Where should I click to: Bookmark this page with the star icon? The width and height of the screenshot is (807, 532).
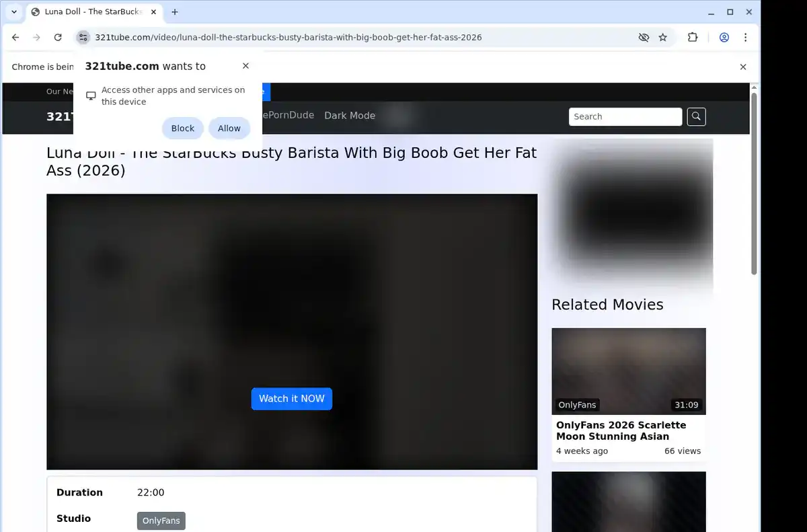click(663, 38)
